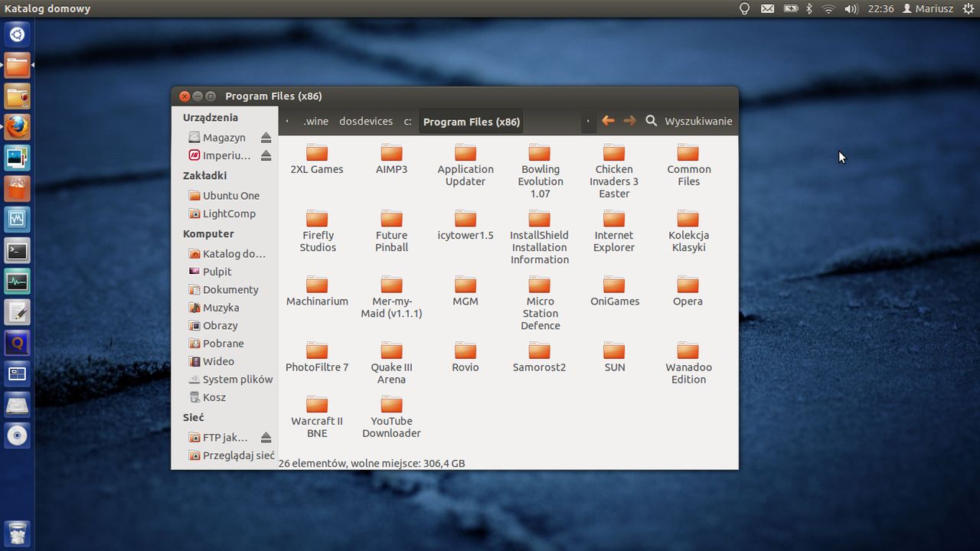Screen dimensions: 980x551
Task: Open the Mer-my-Maid (v1.1.1) folder
Action: click(x=391, y=297)
